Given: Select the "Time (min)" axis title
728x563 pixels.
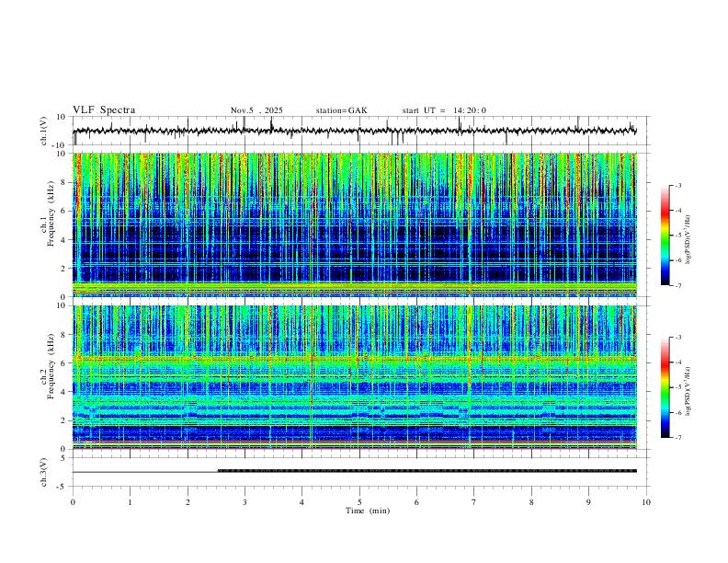Looking at the screenshot, I should click(x=368, y=511).
